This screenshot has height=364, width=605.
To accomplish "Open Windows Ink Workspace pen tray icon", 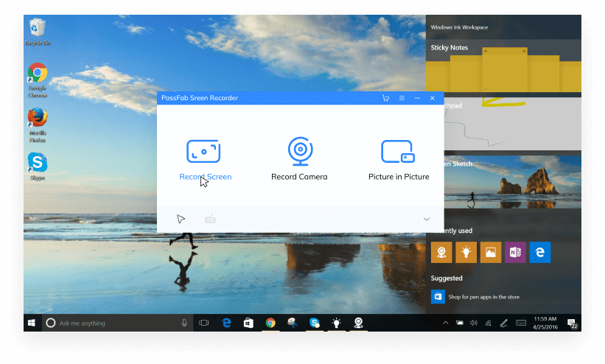I will pyautogui.click(x=504, y=323).
